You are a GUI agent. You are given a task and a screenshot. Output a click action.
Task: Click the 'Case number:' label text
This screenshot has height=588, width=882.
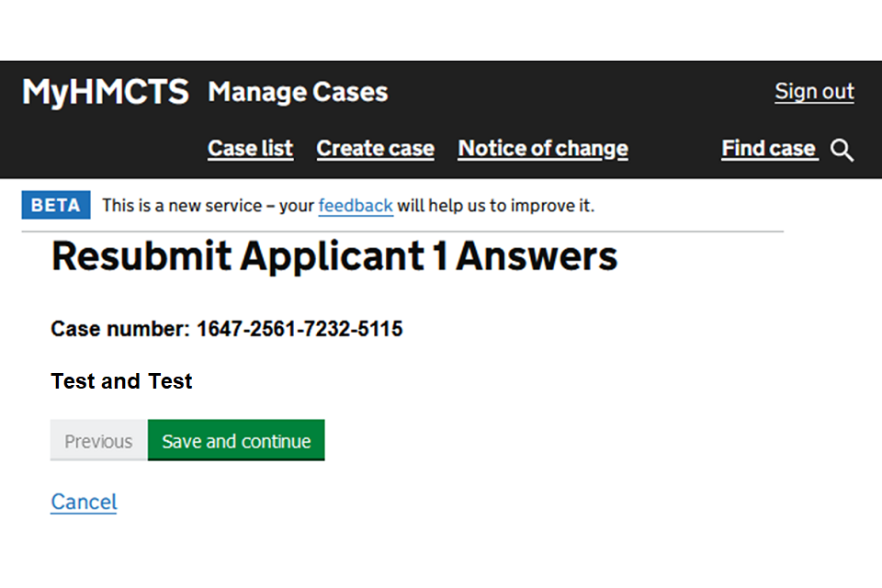(120, 329)
